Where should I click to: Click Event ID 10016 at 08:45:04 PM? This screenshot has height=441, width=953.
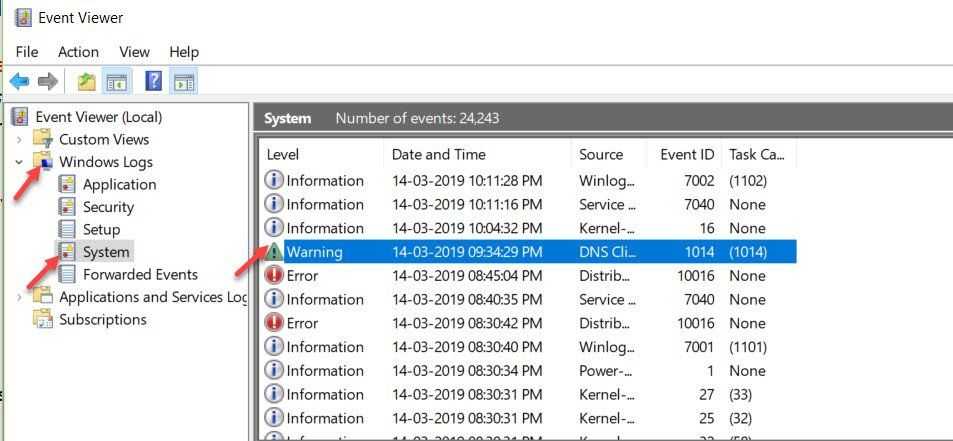pyautogui.click(x=696, y=276)
